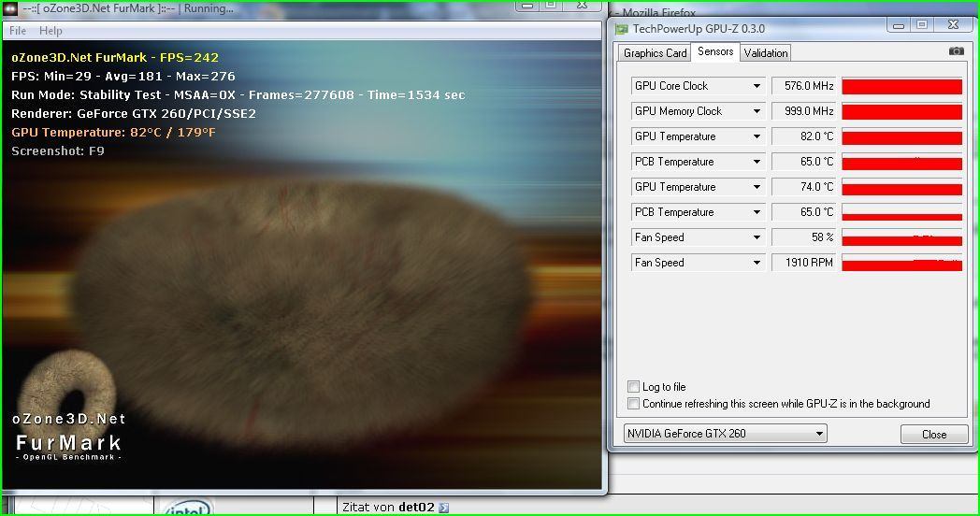Click the Mozilla Firefox window title
980x516 pixels.
tap(658, 12)
